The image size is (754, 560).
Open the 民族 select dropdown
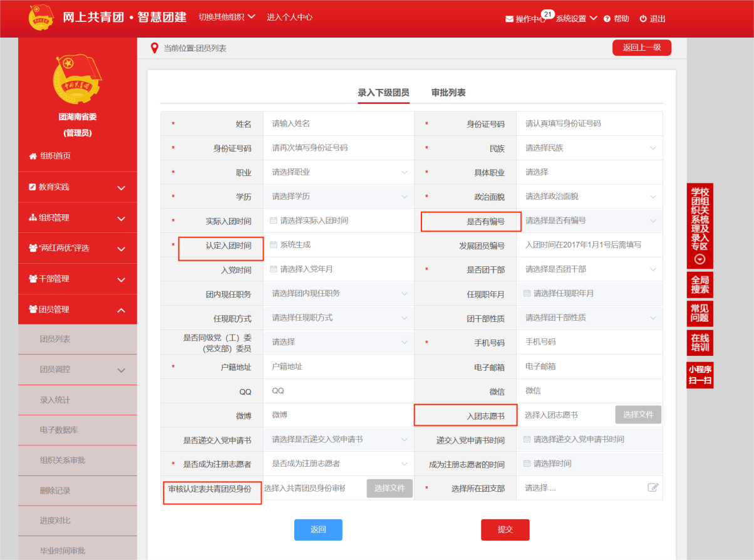point(589,148)
